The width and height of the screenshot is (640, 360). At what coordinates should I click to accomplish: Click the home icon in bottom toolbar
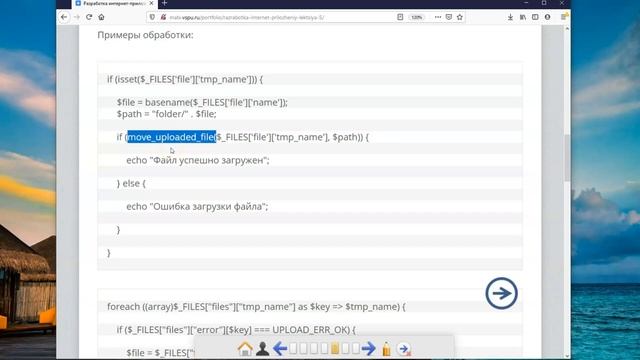(x=245, y=349)
